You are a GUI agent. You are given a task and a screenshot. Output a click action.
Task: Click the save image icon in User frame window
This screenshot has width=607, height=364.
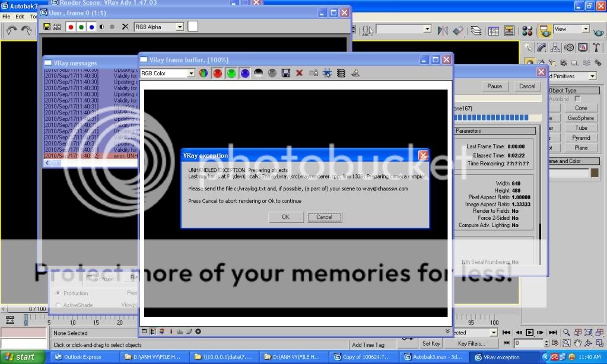pyautogui.click(x=46, y=27)
